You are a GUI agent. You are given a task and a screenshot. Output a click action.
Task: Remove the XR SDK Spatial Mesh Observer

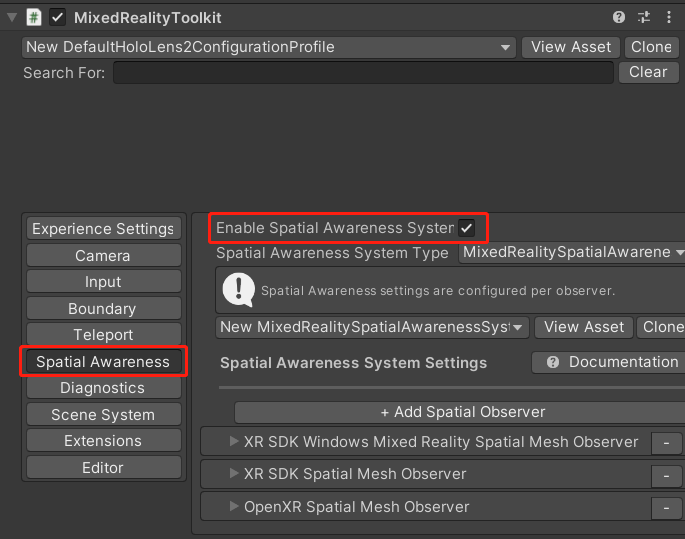[x=666, y=475]
